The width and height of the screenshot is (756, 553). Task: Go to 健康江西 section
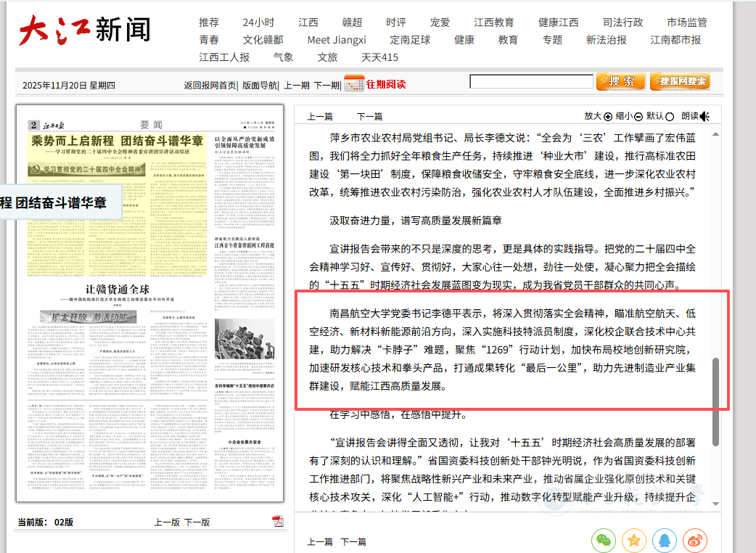click(x=558, y=22)
